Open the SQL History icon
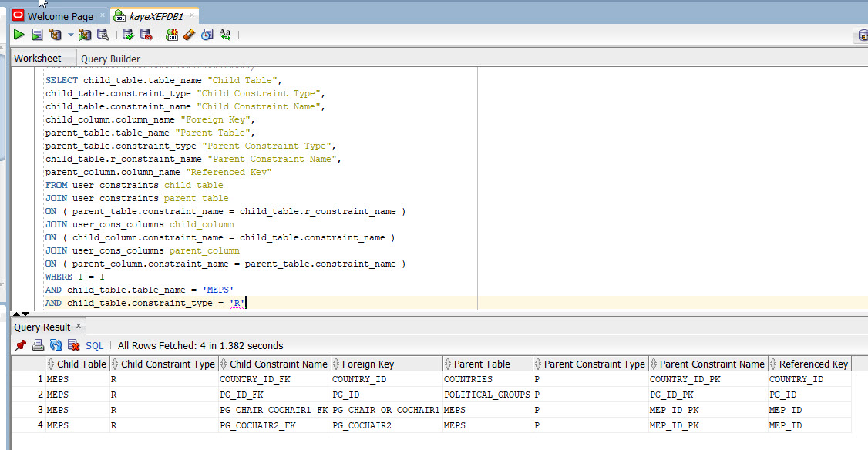The image size is (868, 450). pos(207,35)
